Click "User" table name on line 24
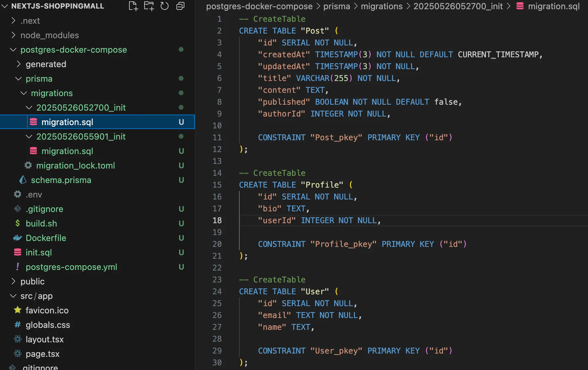Image resolution: width=588 pixels, height=370 pixels. pyautogui.click(x=315, y=291)
